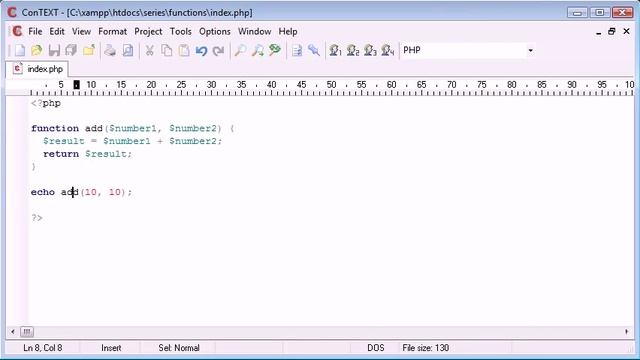The image size is (640, 360).
Task: Copy selection using the Copy icon
Action: (x=167, y=51)
